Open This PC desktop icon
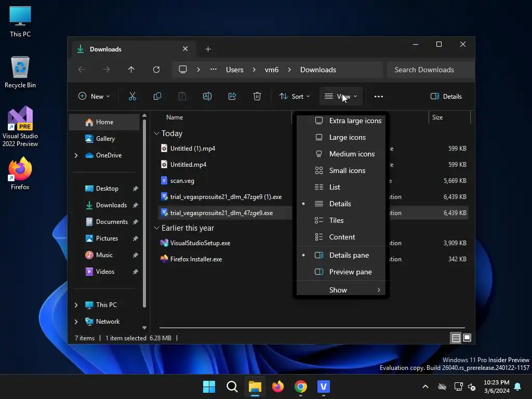The height and width of the screenshot is (399, 532). pos(20,22)
